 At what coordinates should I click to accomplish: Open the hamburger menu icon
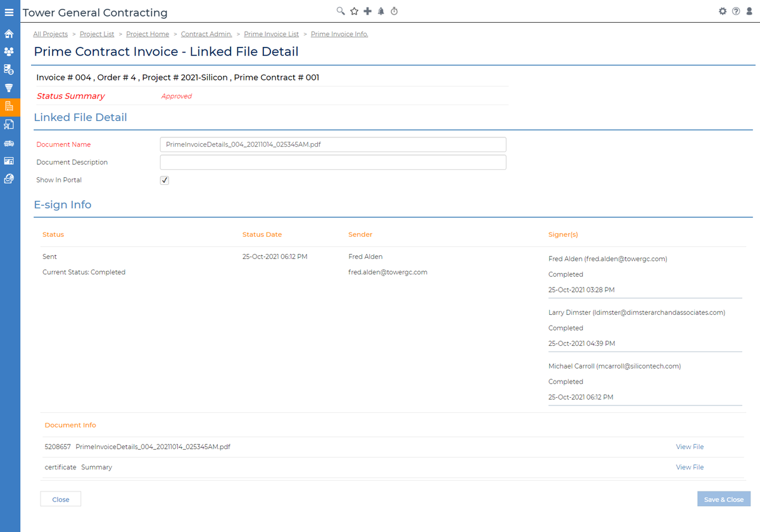(9, 12)
